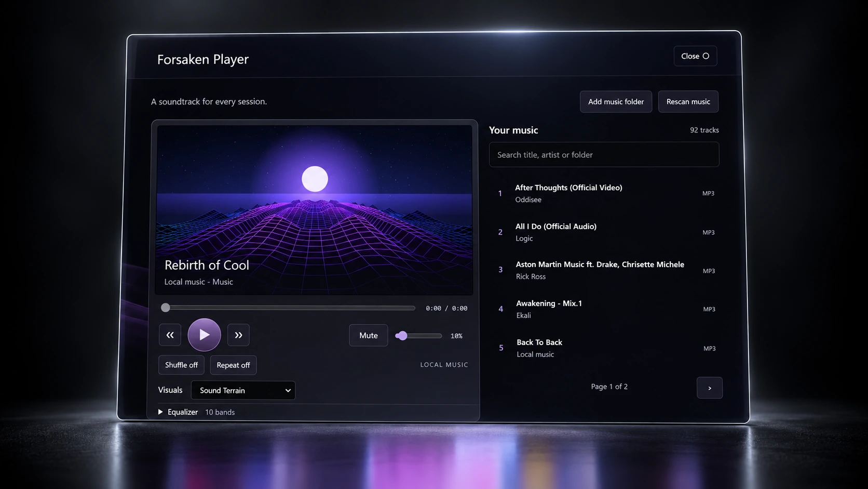Click the 10% volume value

[x=456, y=336]
